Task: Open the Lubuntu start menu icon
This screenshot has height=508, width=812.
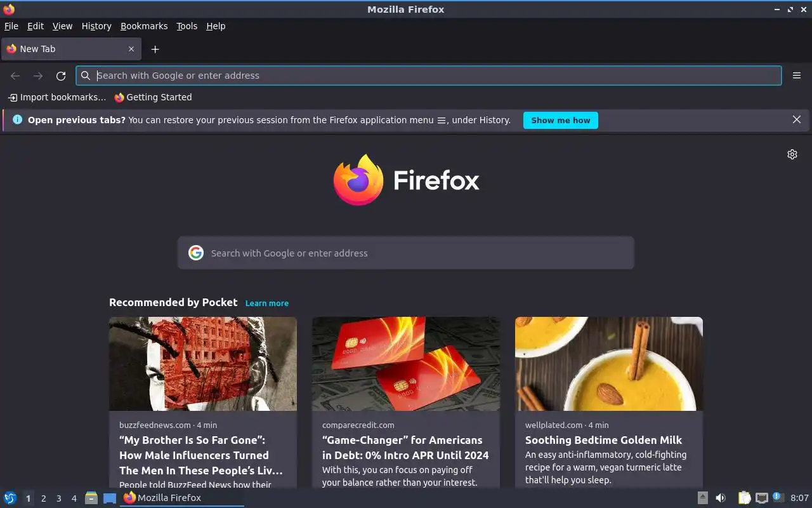Action: point(10,498)
